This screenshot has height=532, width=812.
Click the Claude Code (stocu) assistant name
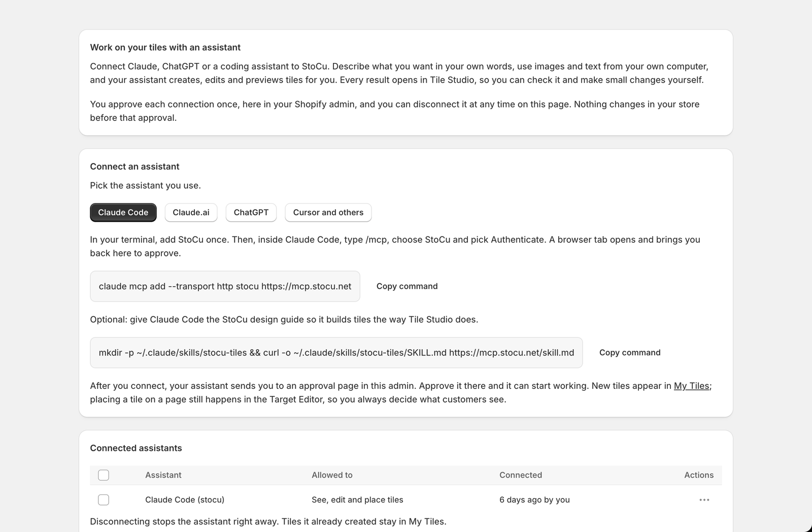click(185, 500)
